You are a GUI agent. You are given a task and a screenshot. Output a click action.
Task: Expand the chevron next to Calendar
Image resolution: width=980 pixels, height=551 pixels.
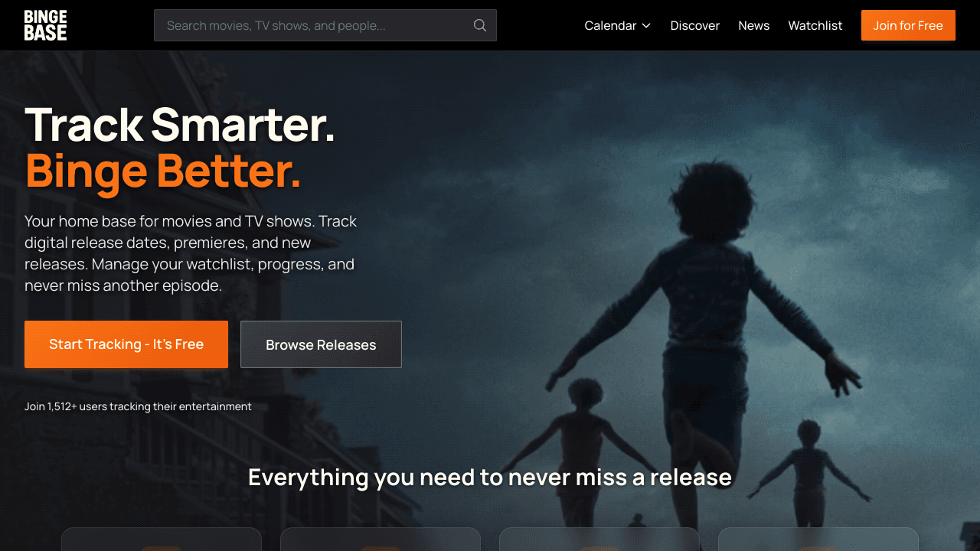646,25
